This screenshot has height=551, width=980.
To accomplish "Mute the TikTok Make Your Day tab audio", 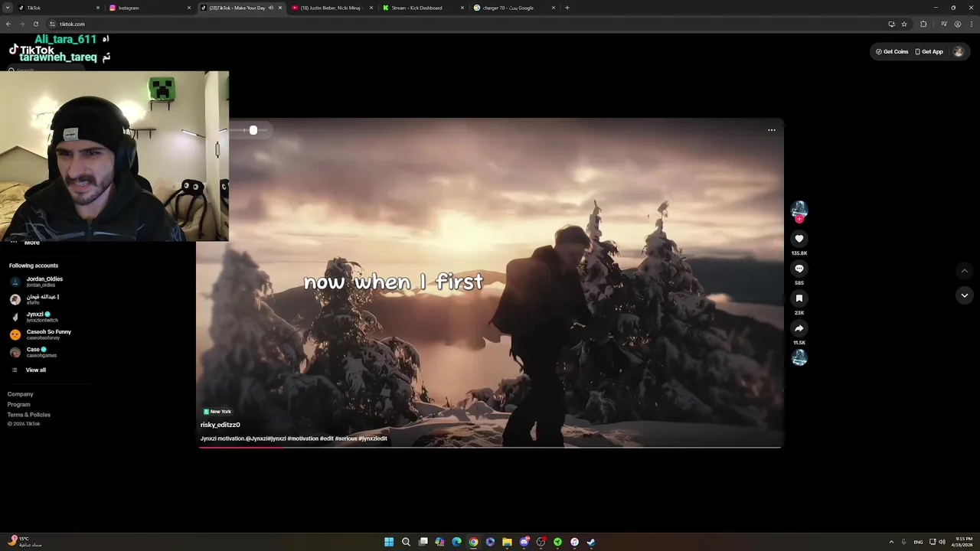I will click(x=271, y=8).
